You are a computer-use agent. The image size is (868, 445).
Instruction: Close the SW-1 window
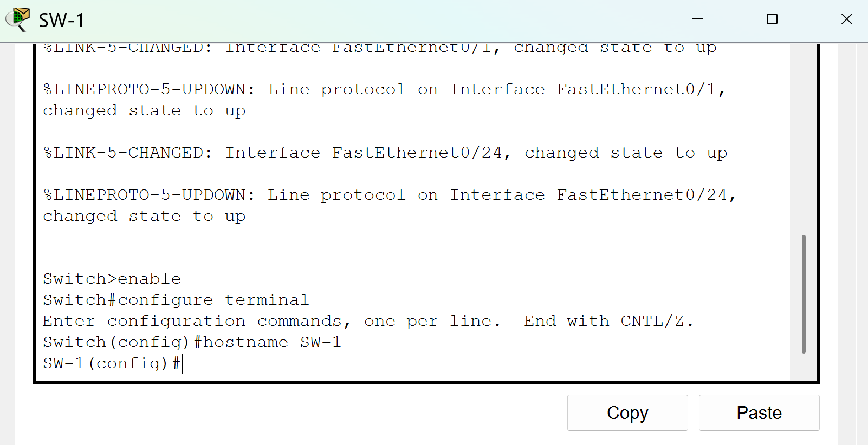pos(847,19)
